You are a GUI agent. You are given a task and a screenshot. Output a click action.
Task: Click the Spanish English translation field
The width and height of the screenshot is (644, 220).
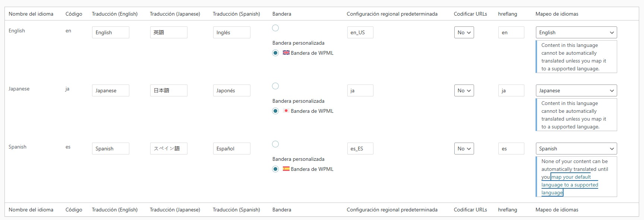(110, 149)
